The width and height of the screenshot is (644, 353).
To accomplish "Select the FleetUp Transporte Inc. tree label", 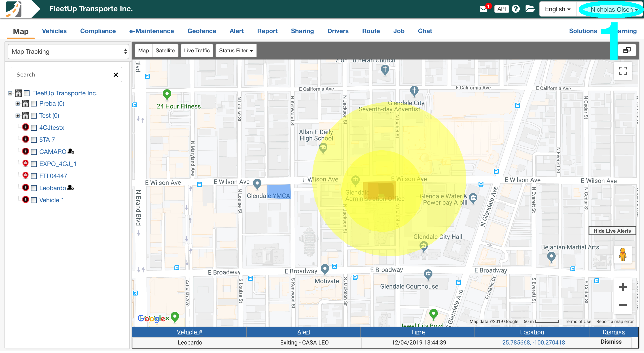I will coord(65,93).
